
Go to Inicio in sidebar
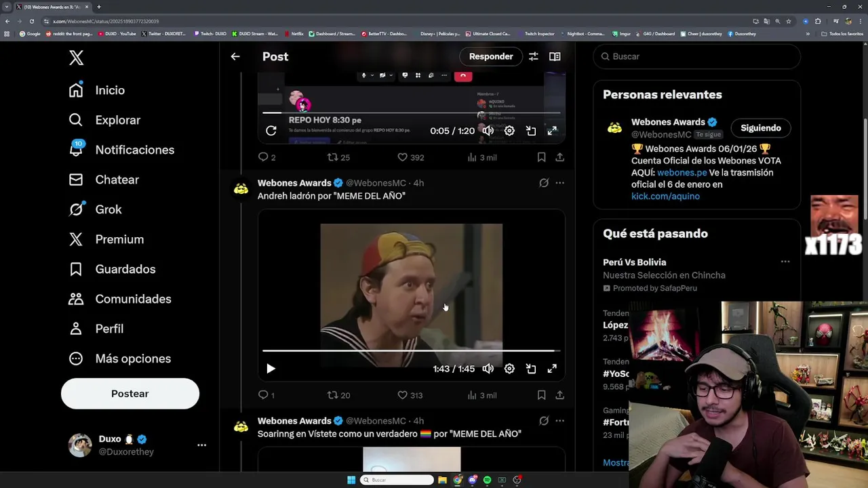click(96, 90)
